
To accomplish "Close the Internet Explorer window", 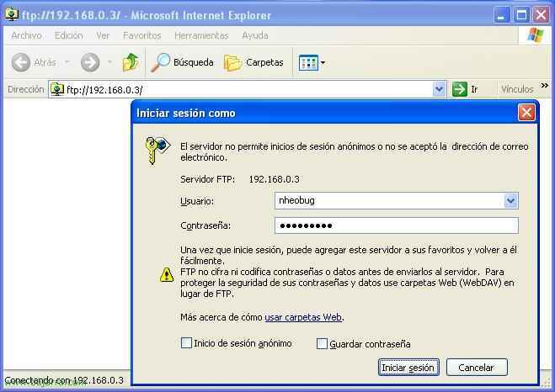I will click(x=542, y=15).
